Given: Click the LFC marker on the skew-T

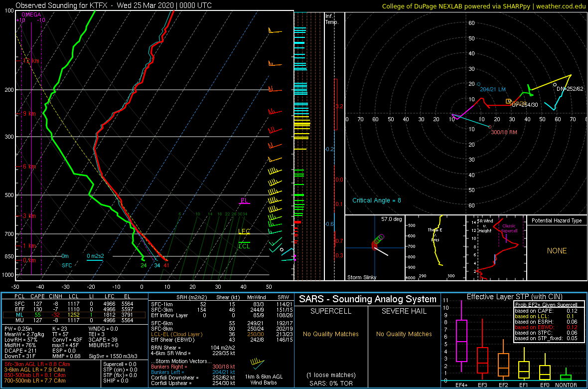Looking at the screenshot, I should (x=244, y=231).
